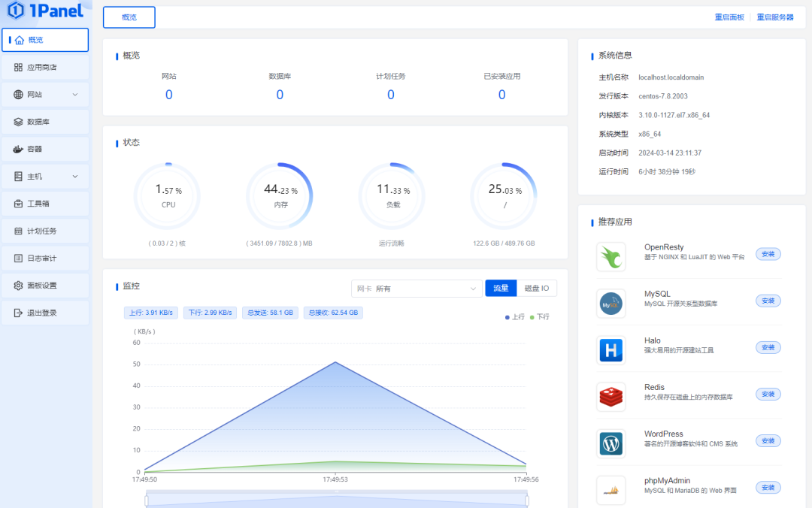Click the 1Panel logo icon
The height and width of the screenshot is (508, 812).
coord(16,11)
